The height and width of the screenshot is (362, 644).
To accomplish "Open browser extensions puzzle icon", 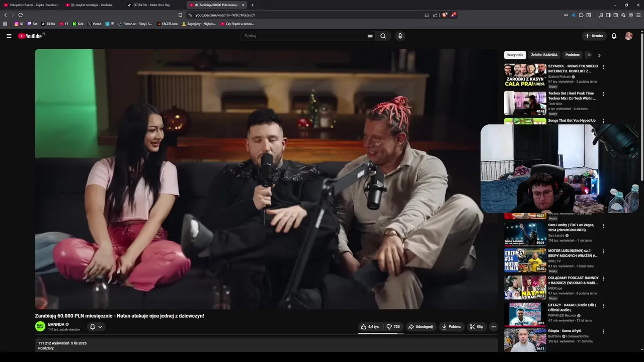I will click(x=581, y=15).
